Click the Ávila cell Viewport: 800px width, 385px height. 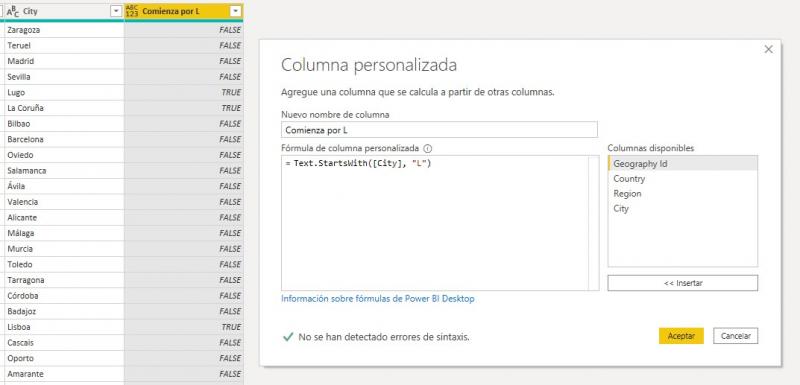(x=64, y=186)
